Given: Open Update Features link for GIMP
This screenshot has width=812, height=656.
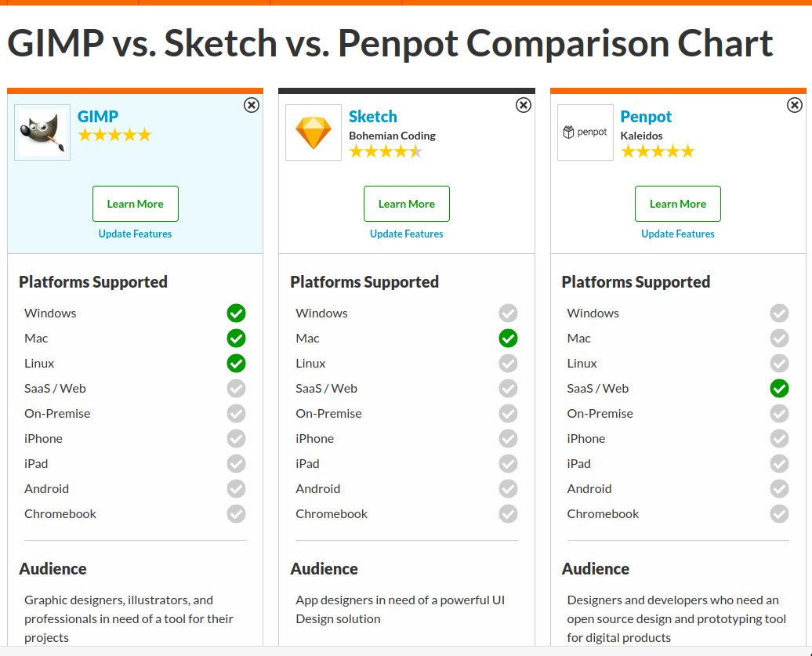Looking at the screenshot, I should (x=135, y=234).
